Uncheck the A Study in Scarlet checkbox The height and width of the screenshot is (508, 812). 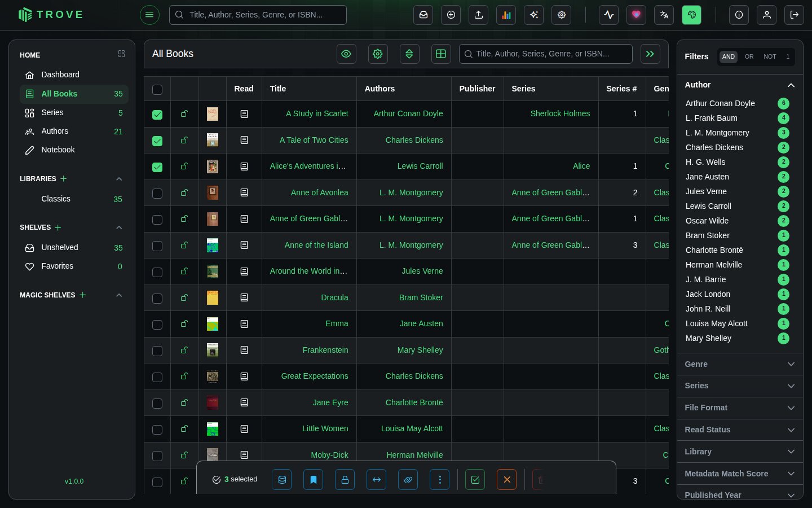157,115
